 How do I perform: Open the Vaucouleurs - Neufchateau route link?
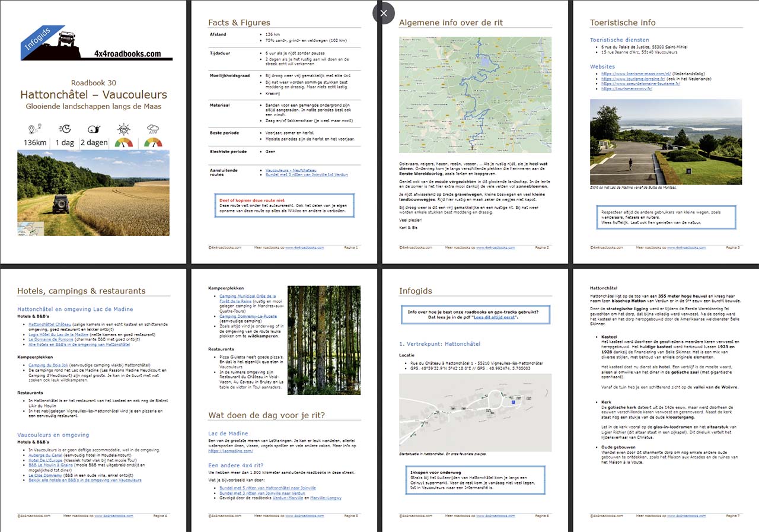tap(291, 170)
